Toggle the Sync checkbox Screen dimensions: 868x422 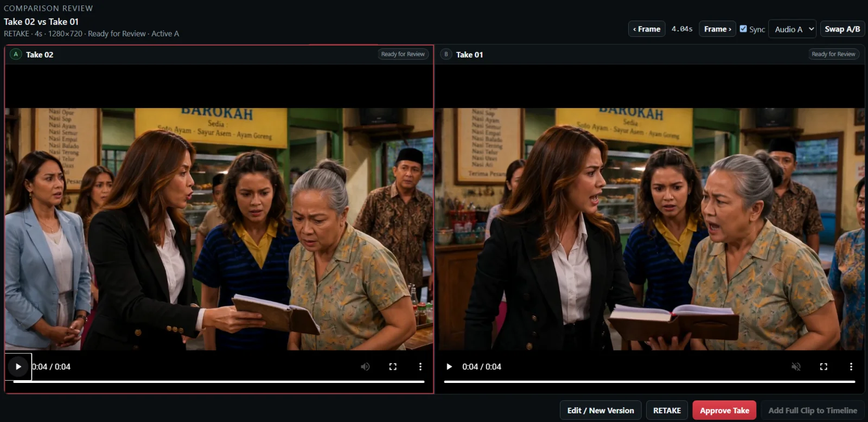(x=743, y=29)
